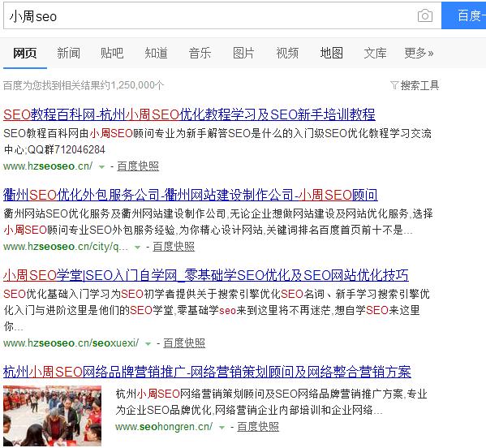Click snippet text QQ群712046284
The width and height of the screenshot is (486, 448).
[x=67, y=150]
